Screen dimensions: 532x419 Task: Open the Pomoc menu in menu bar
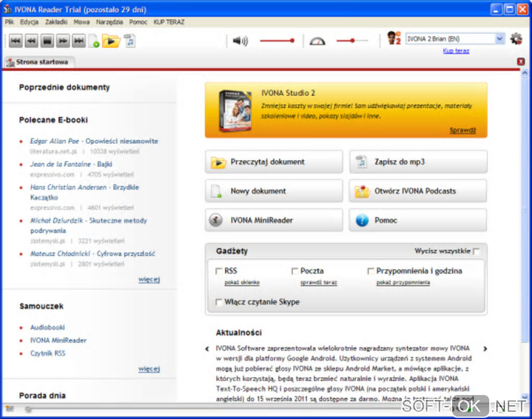point(138,22)
